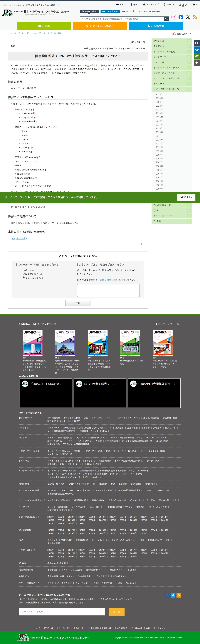Click the back-to-top arrow icon
Viewport: 200px width, 644px height.
197,63
